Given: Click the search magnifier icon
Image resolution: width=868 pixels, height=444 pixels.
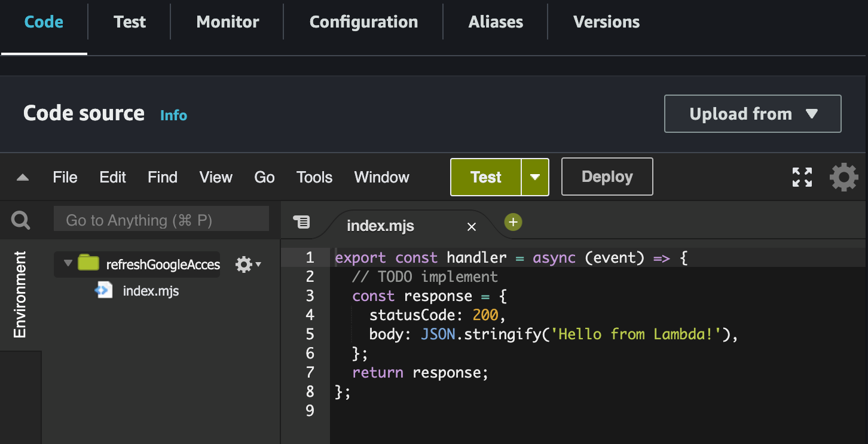Looking at the screenshot, I should coord(21,221).
